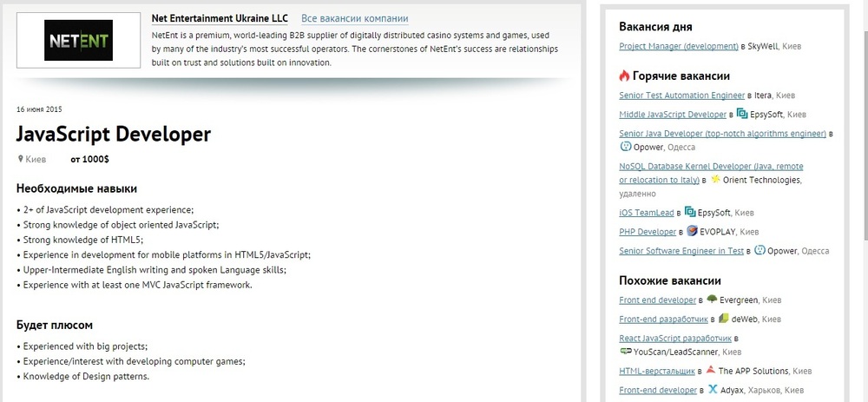Screen dimensions: 868x402
Task: Open the Project Manager (development) vacancy
Action: pos(679,44)
